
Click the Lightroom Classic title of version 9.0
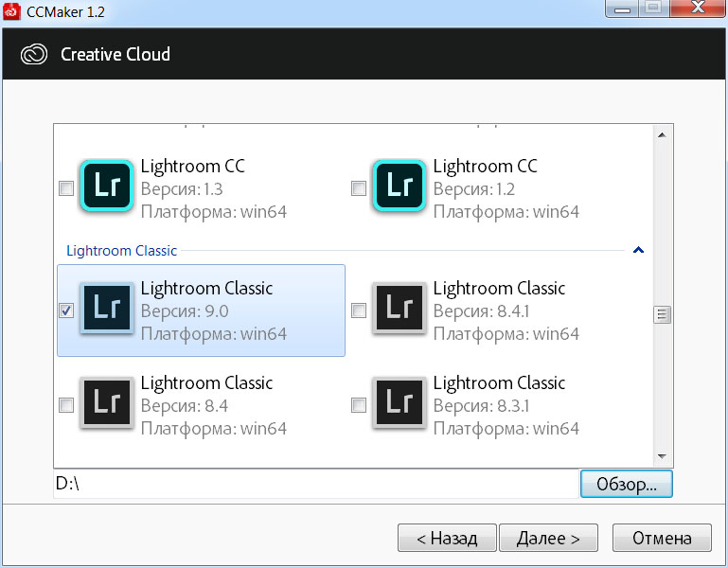[206, 289]
